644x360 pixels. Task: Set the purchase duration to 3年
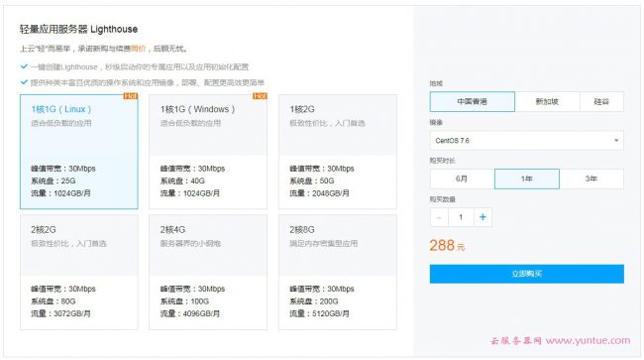point(591,179)
